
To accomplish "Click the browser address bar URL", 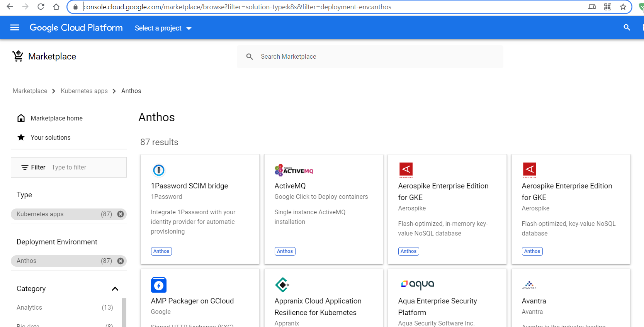I will click(x=237, y=7).
